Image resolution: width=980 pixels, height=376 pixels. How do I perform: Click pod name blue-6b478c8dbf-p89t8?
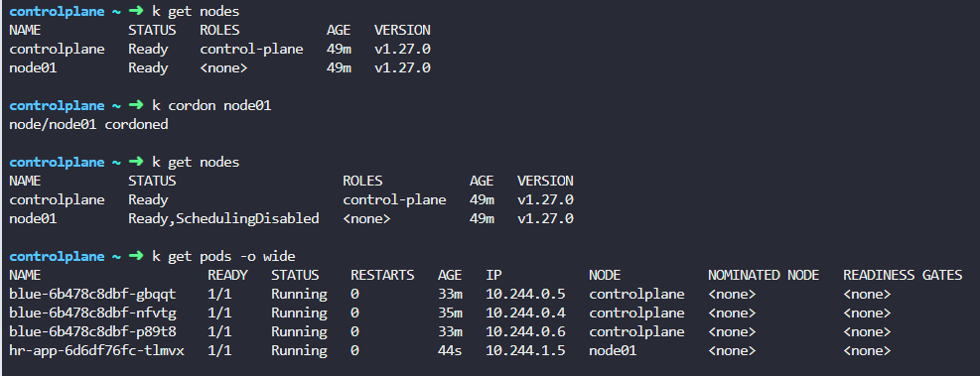pos(92,331)
